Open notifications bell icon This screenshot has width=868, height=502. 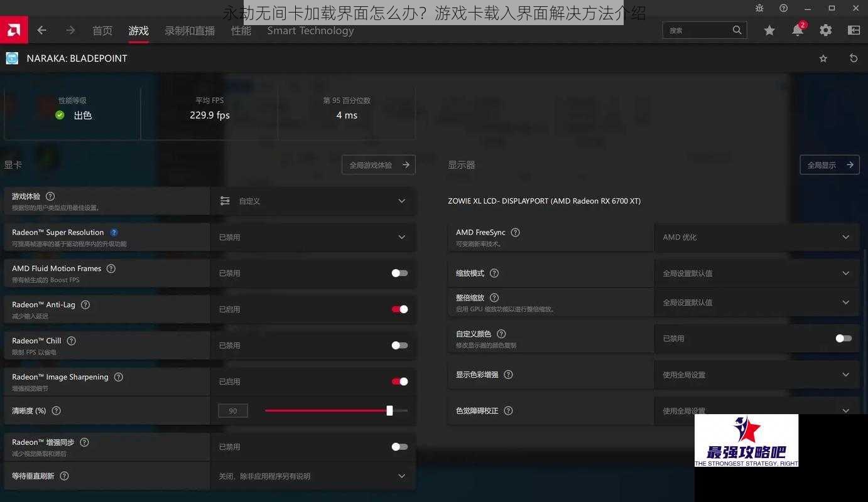pos(798,30)
